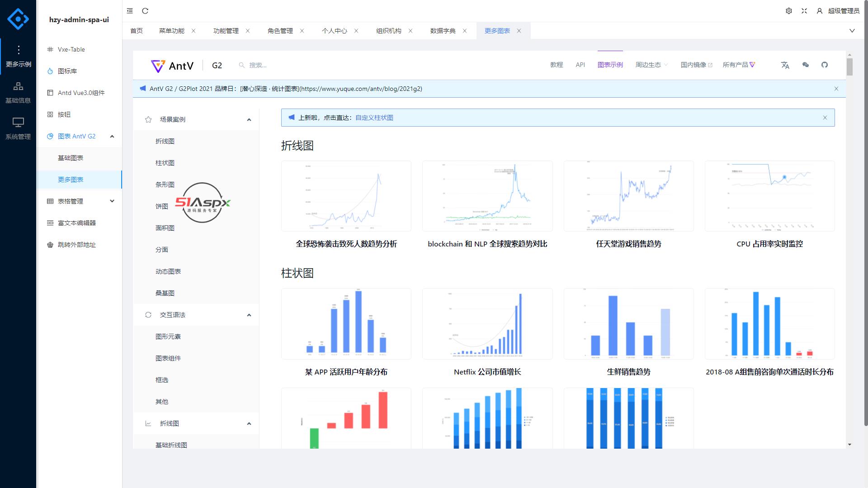Image resolution: width=868 pixels, height=488 pixels.
Task: Select 基础折线图 in the list
Action: (x=171, y=445)
